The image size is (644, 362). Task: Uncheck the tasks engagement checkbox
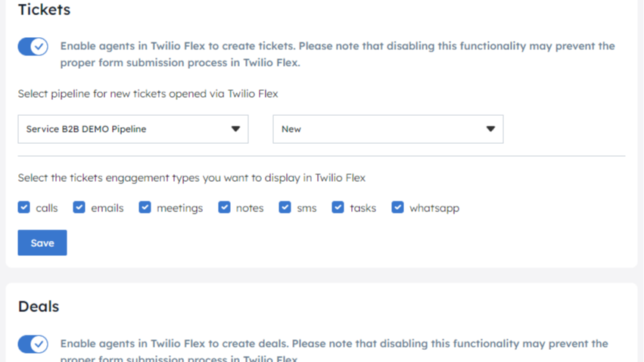click(x=338, y=208)
